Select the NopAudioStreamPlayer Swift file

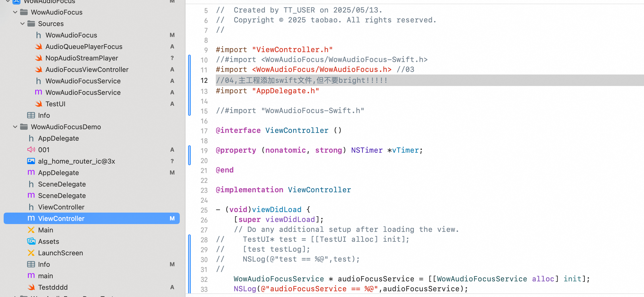tap(82, 58)
